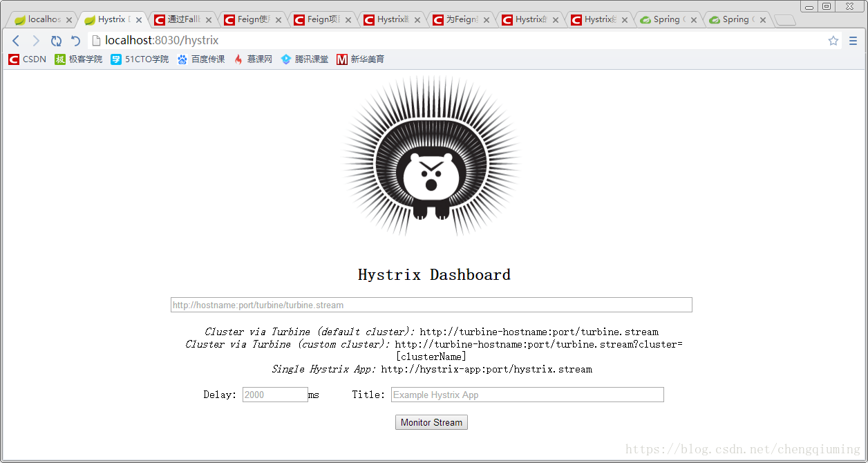Close the 为Feign tab
Viewport: 868px width, 463px height.
pos(487,20)
